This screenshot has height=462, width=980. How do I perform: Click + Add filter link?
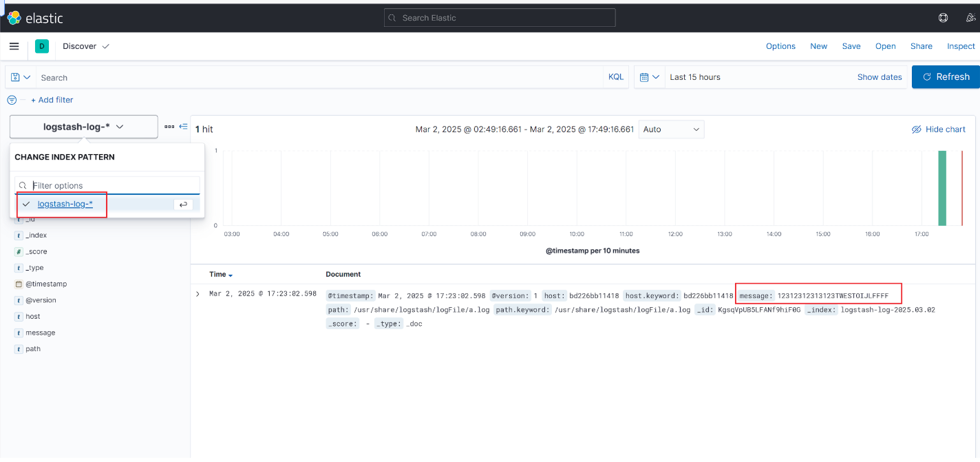pyautogui.click(x=52, y=100)
